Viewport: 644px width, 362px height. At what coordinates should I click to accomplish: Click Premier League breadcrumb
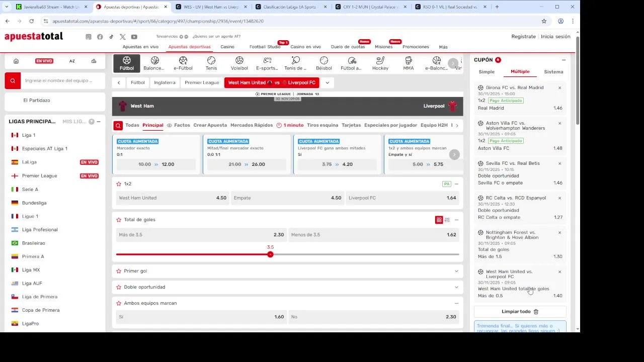[202, 83]
